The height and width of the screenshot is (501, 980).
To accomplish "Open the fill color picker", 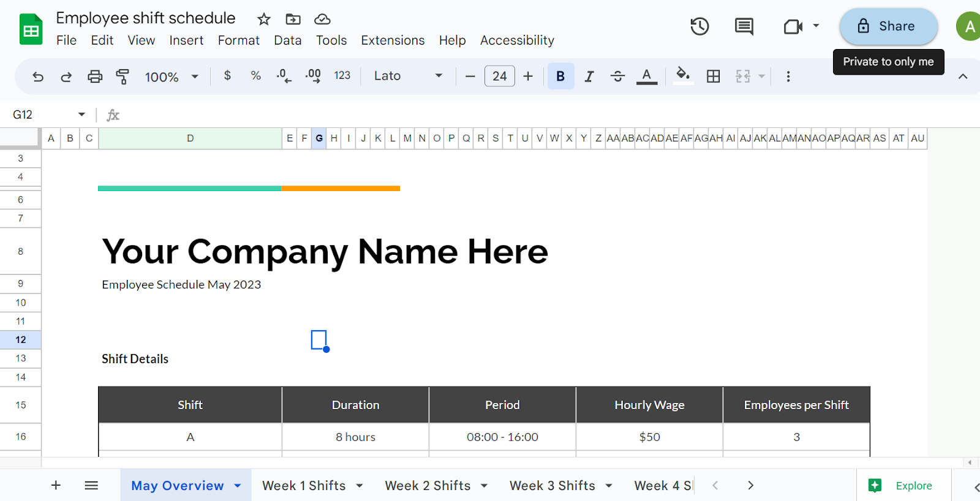I will 682,76.
